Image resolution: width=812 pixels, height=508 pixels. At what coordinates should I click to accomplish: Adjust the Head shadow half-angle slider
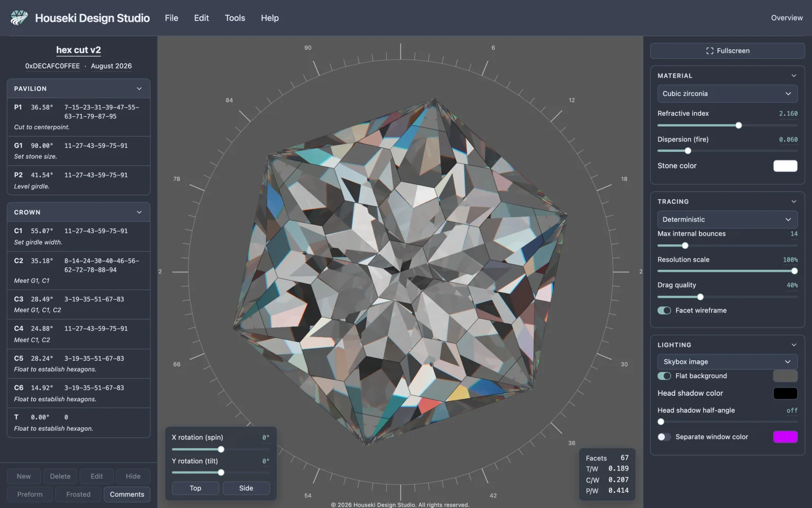point(727,422)
